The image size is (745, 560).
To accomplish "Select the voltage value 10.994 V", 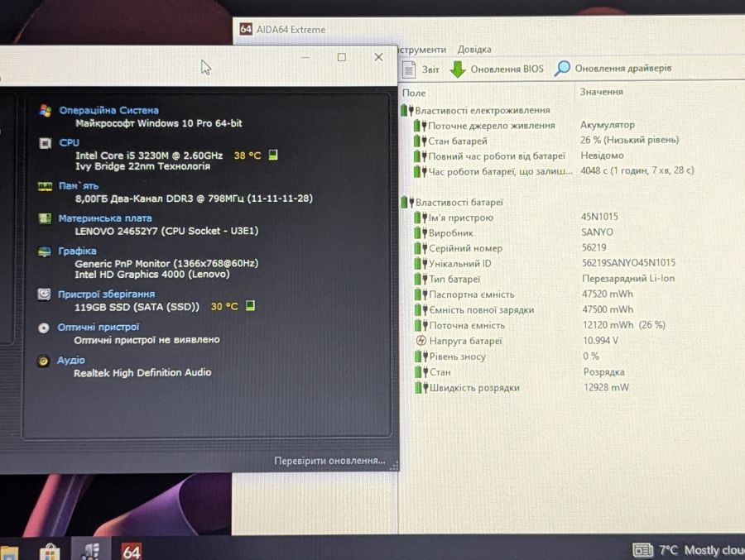I will [x=600, y=341].
